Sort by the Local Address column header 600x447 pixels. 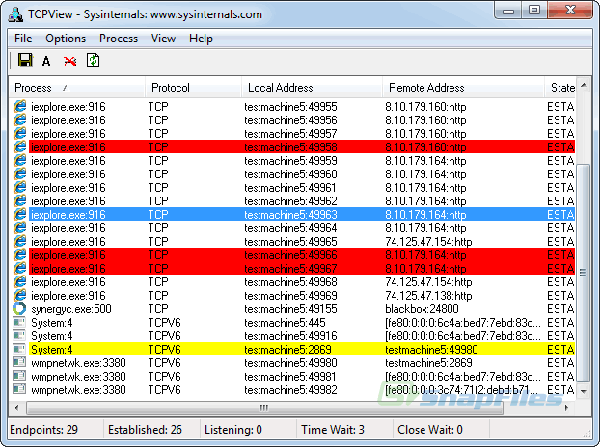(x=312, y=88)
